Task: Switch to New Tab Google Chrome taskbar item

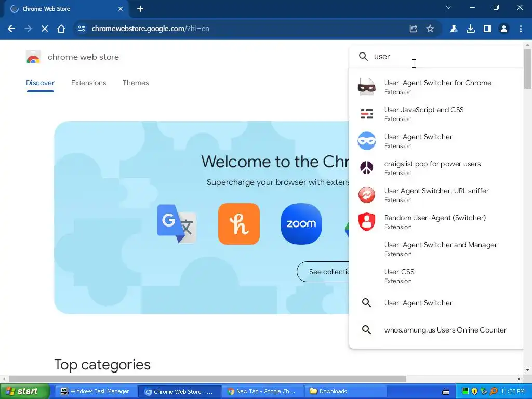Action: click(263, 392)
